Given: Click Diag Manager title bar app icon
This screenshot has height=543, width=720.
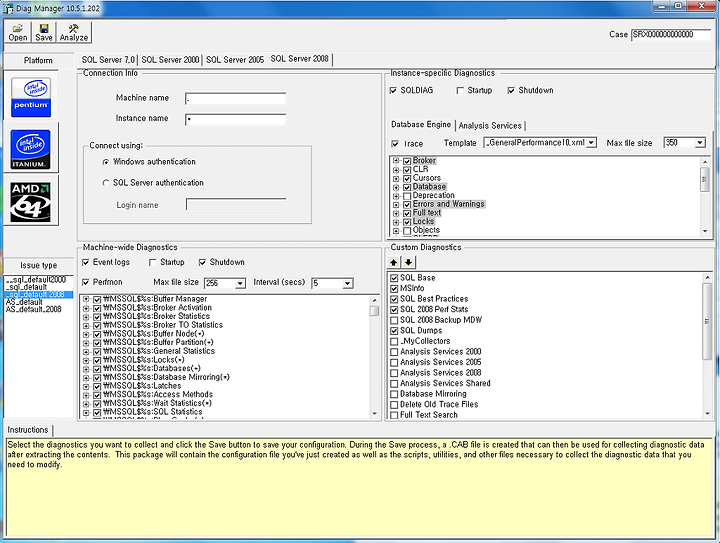Looking at the screenshot, I should tap(8, 8).
